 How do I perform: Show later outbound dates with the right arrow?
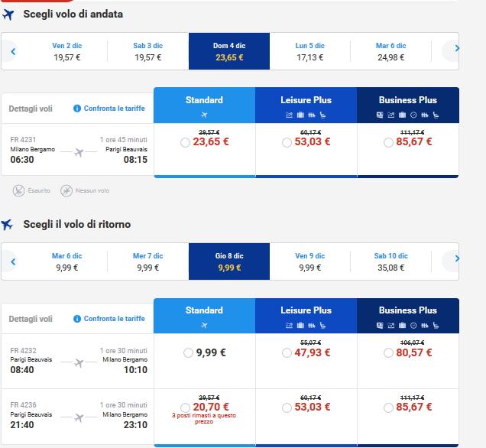coord(456,49)
